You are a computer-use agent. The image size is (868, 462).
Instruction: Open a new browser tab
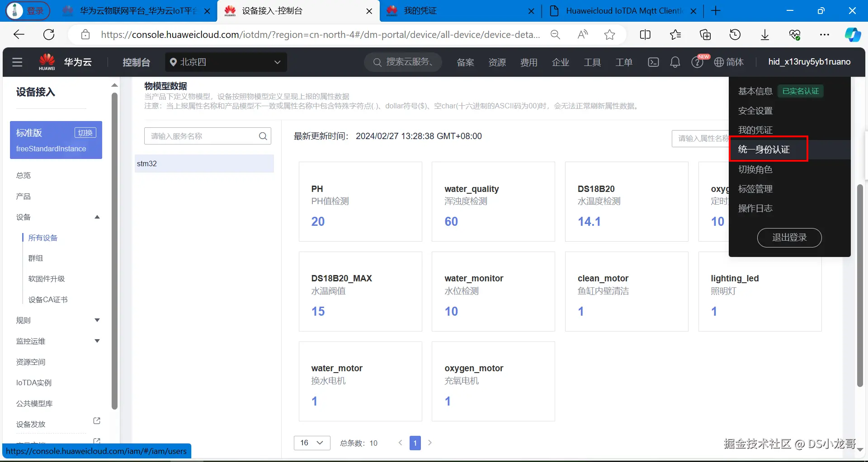pos(716,11)
